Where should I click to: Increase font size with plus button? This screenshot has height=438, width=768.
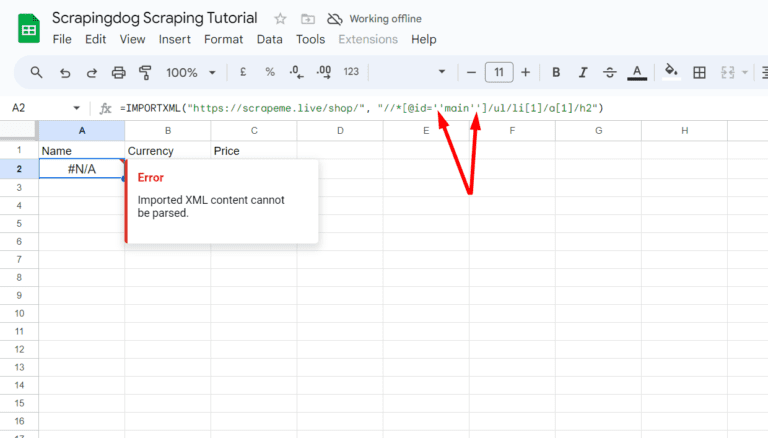pyautogui.click(x=527, y=72)
